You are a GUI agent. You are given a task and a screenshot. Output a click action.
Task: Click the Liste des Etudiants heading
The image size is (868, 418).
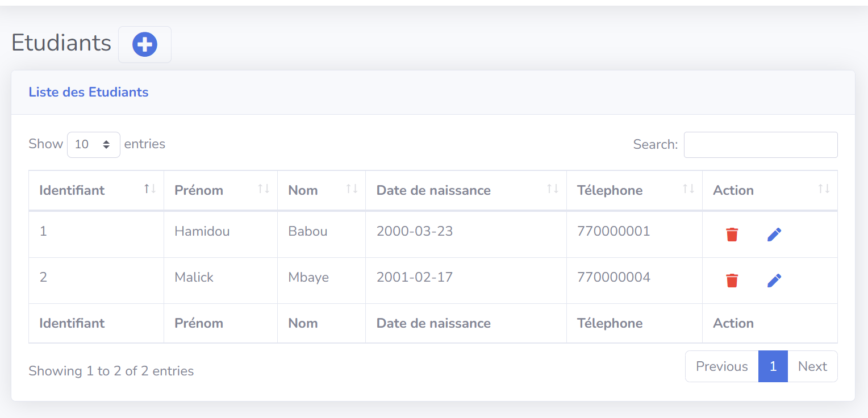[x=88, y=92]
